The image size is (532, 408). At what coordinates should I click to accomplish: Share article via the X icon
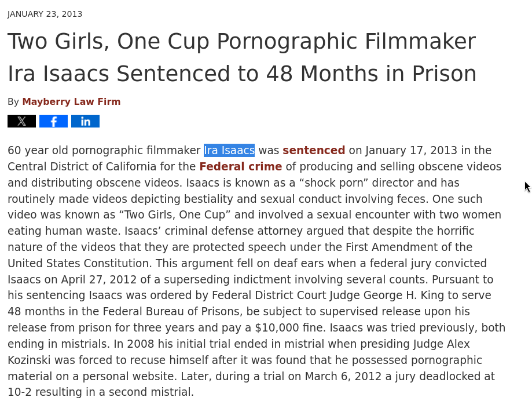[22, 121]
